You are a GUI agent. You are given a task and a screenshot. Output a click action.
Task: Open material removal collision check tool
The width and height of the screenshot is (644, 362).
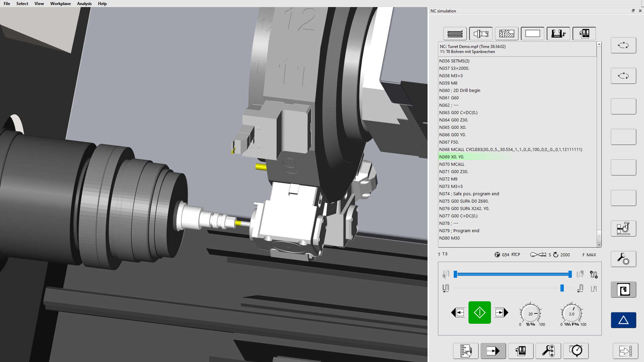[x=624, y=228]
